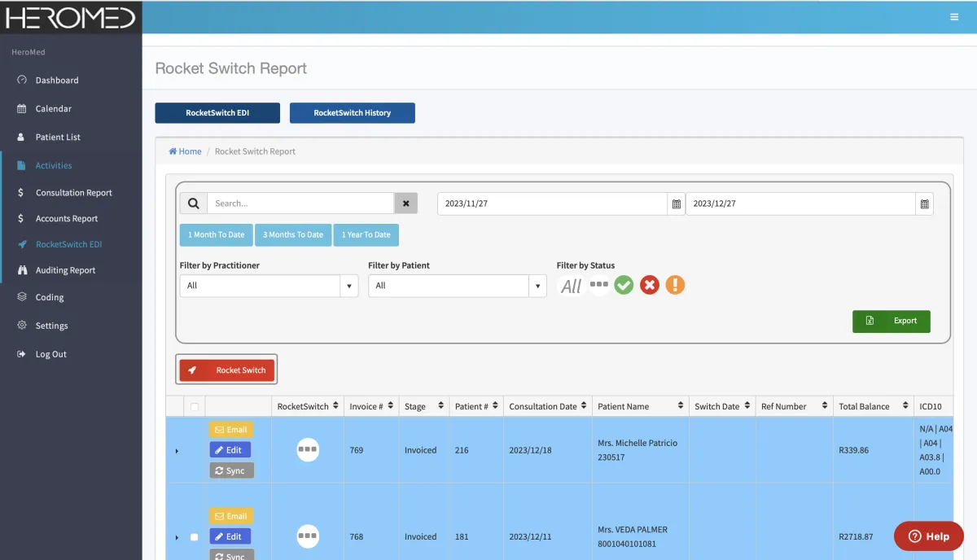
Task: Apply the 1 Month To Date range
Action: 217,235
